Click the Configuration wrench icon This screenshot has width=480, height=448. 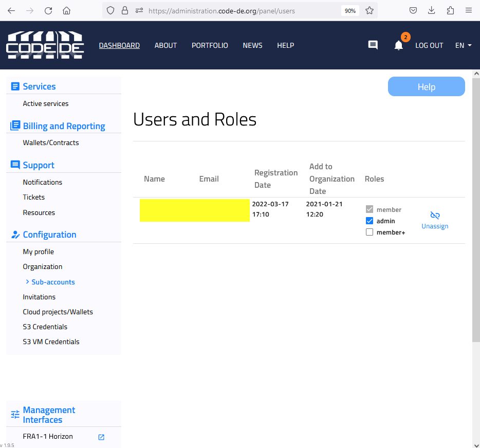pos(15,235)
